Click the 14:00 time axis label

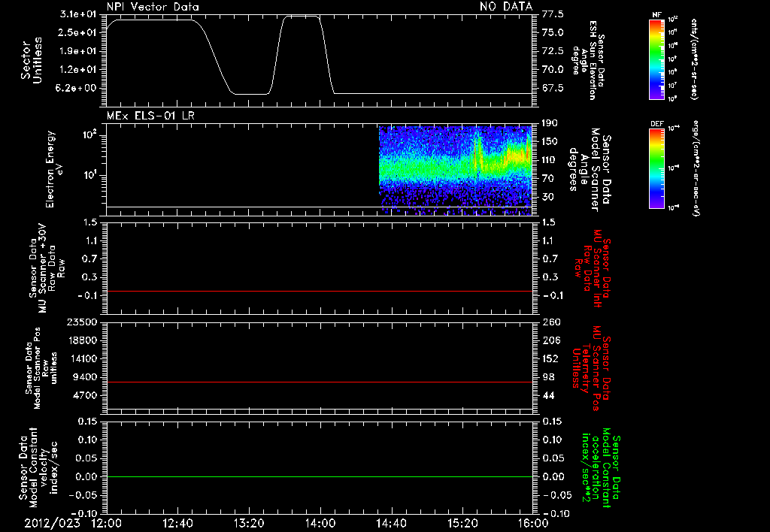pos(320,523)
